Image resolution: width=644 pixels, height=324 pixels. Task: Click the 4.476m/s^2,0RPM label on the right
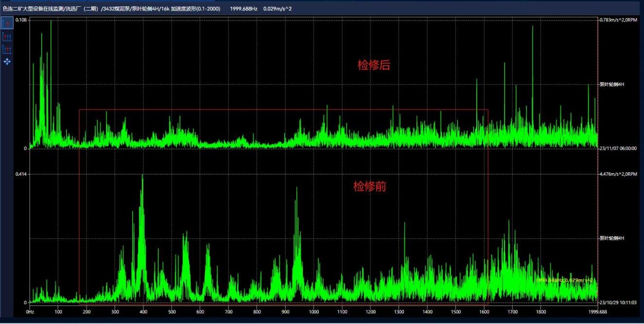pos(617,174)
